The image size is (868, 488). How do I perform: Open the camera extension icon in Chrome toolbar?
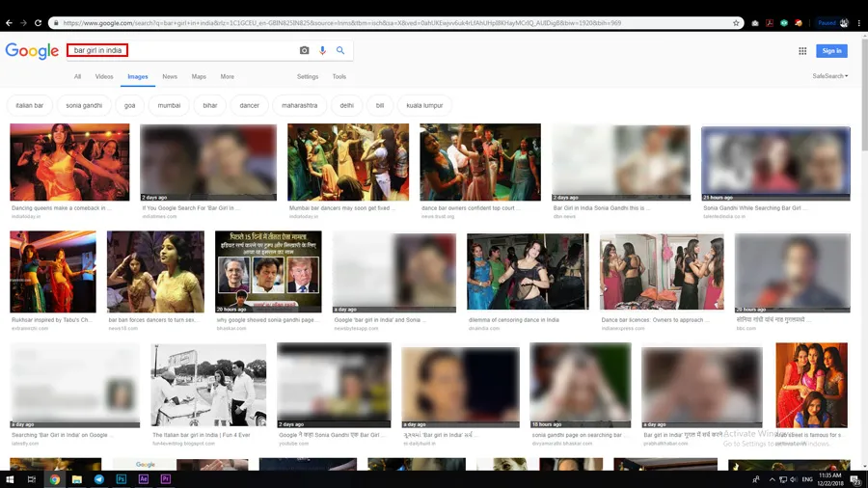[x=755, y=23]
